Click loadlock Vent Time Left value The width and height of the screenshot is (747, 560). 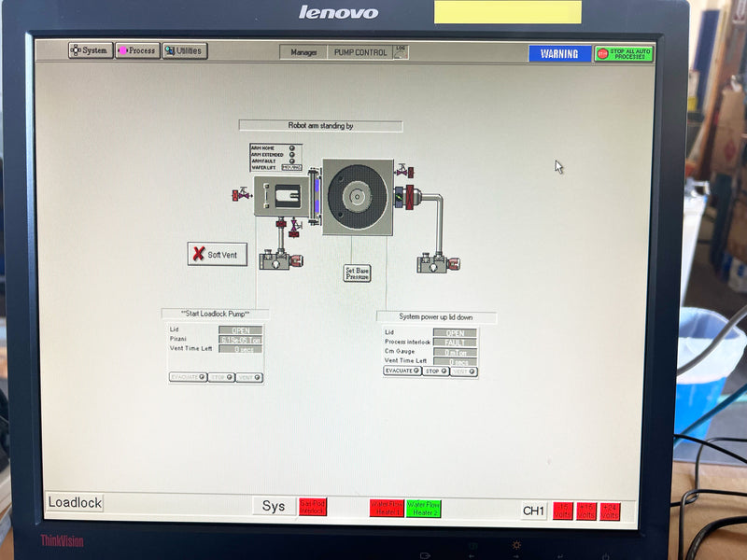[x=241, y=349]
